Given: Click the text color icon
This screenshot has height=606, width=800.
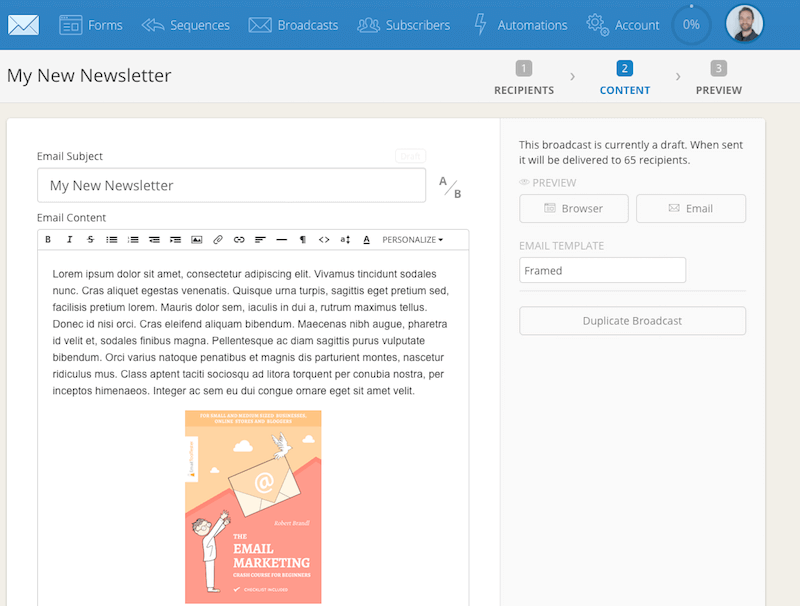Looking at the screenshot, I should [x=366, y=240].
